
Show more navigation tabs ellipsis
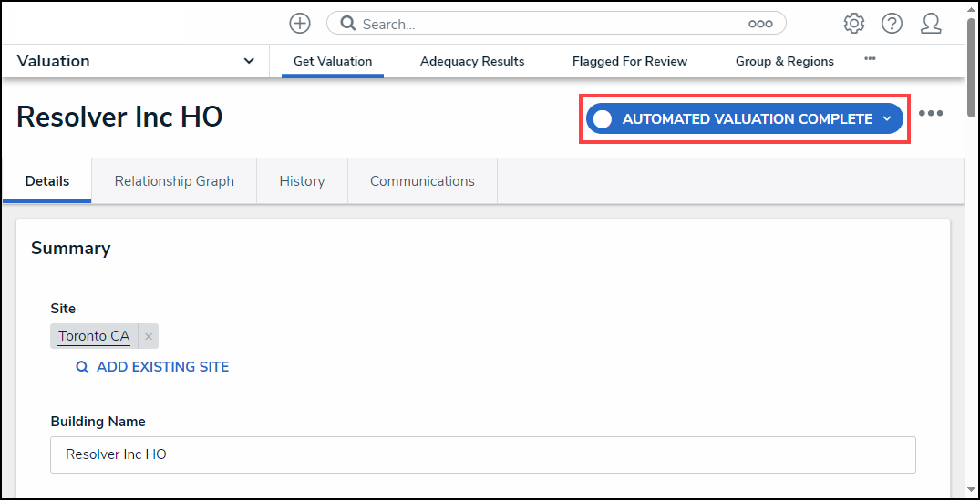870,58
